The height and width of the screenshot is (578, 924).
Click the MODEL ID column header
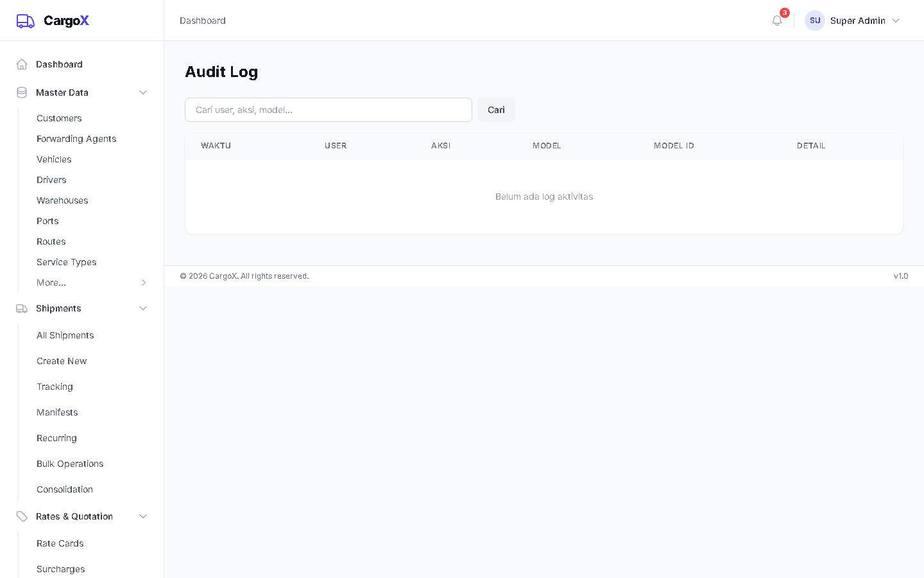click(674, 146)
